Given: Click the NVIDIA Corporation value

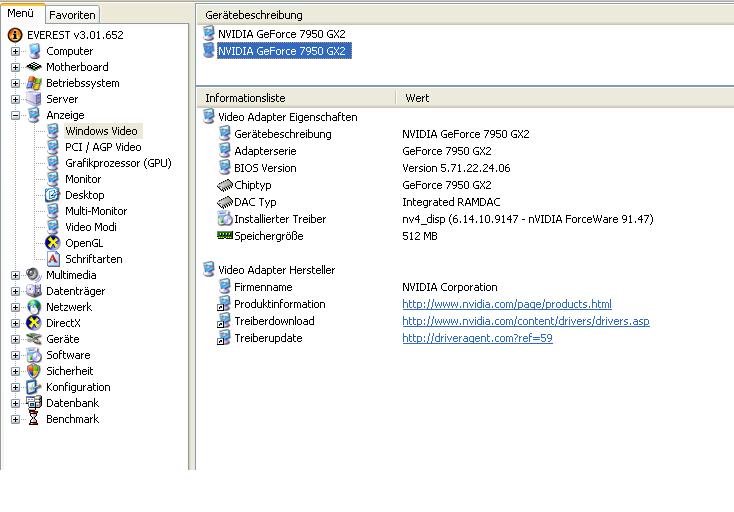Looking at the screenshot, I should [449, 287].
